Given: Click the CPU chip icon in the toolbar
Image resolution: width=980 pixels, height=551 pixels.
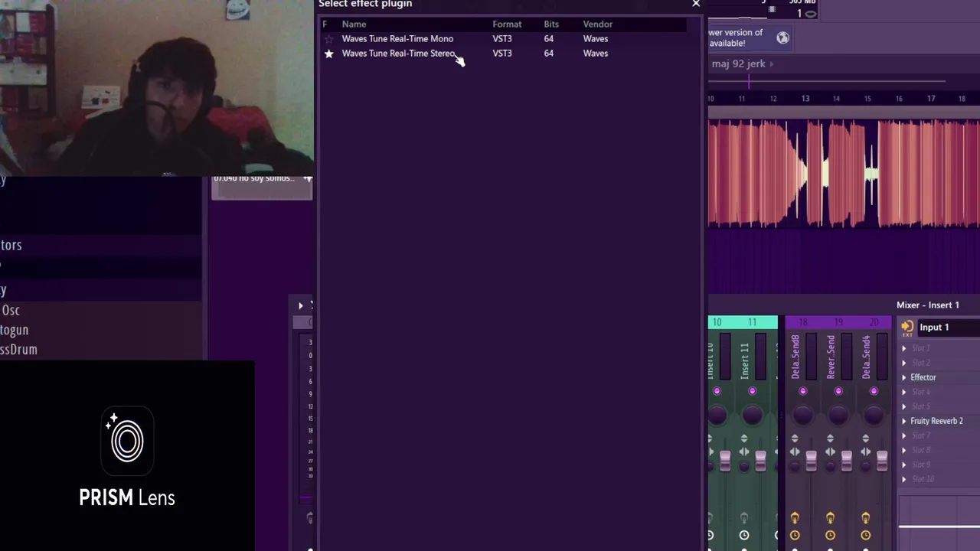Looking at the screenshot, I should (772, 9).
